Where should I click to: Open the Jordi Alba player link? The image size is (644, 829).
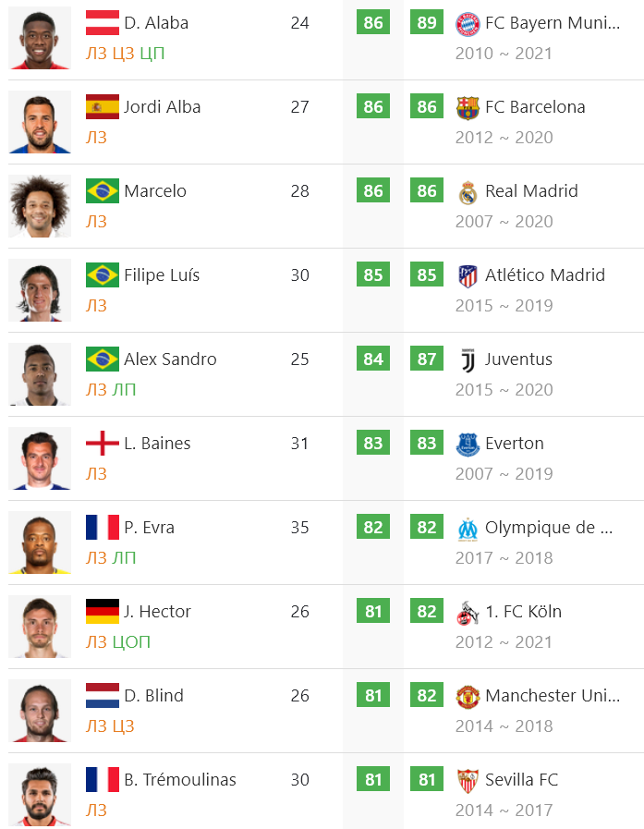coord(163,107)
